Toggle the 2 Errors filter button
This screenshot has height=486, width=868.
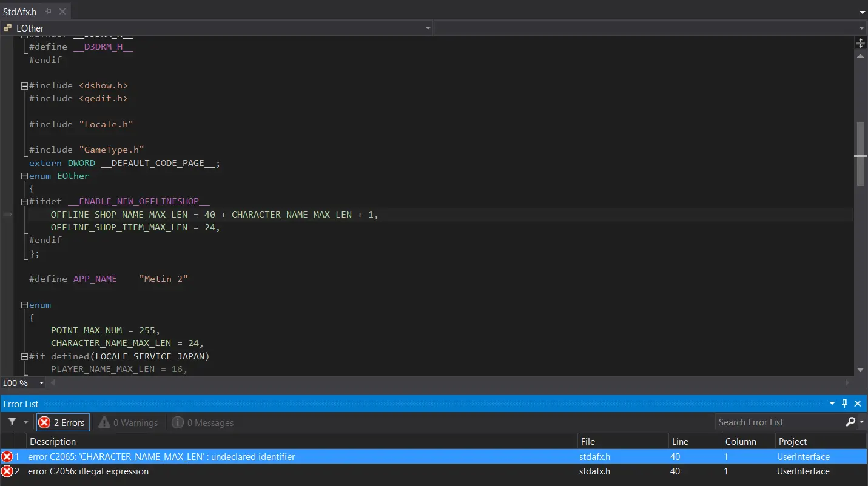(x=63, y=422)
